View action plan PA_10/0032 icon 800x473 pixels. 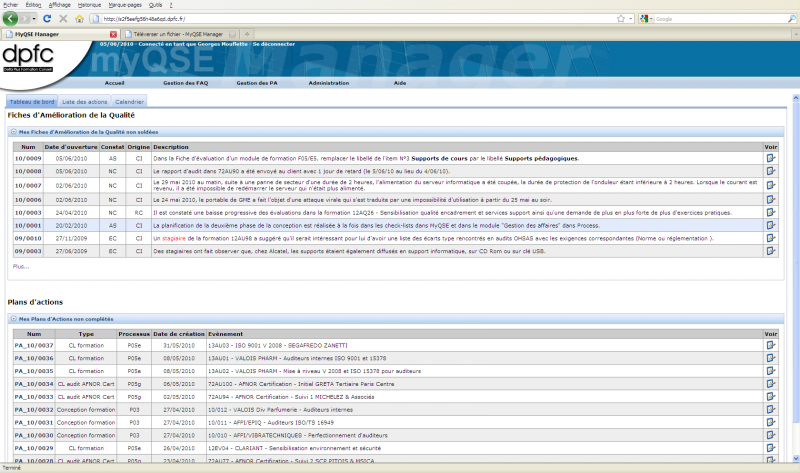[x=770, y=409]
